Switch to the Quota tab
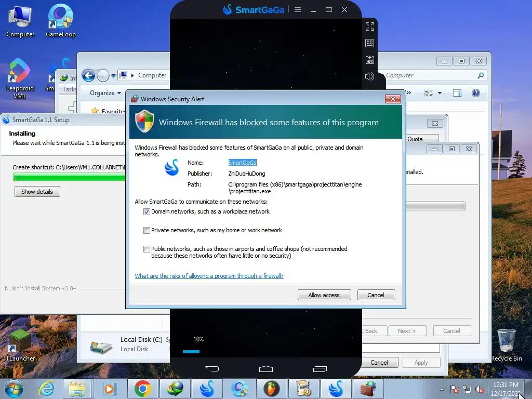The height and width of the screenshot is (399, 532). click(422, 139)
